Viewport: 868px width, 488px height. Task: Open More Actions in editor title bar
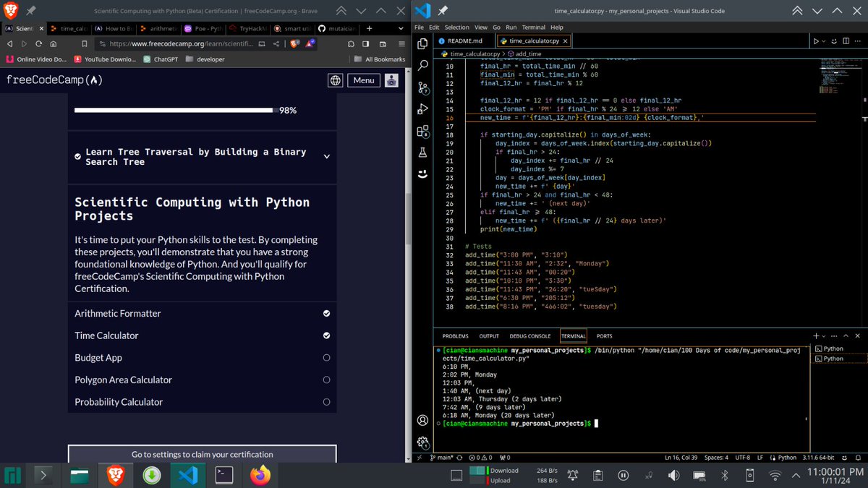[857, 41]
